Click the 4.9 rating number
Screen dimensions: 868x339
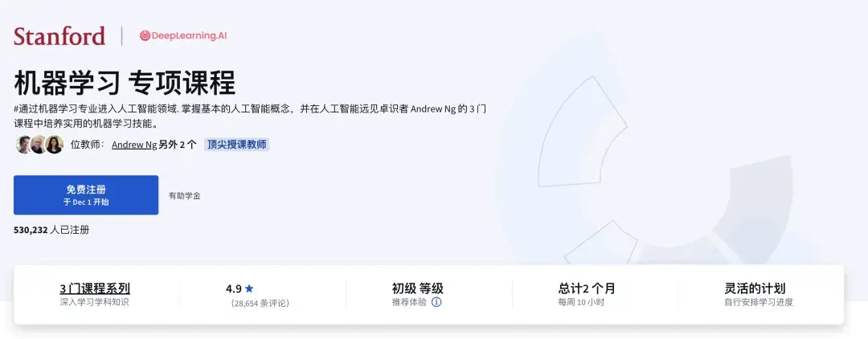tap(234, 288)
